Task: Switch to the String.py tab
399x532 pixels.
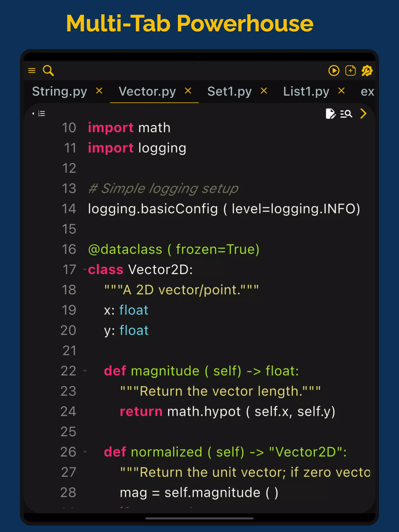Action: (x=59, y=91)
